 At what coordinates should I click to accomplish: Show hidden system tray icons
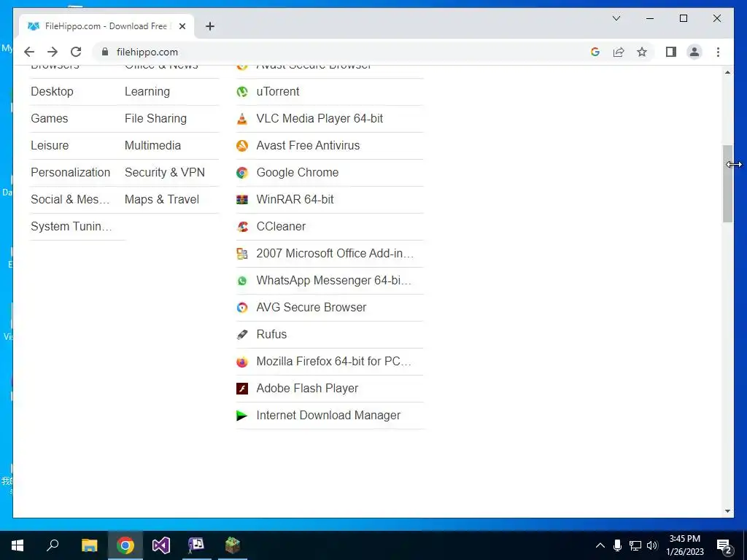(600, 545)
